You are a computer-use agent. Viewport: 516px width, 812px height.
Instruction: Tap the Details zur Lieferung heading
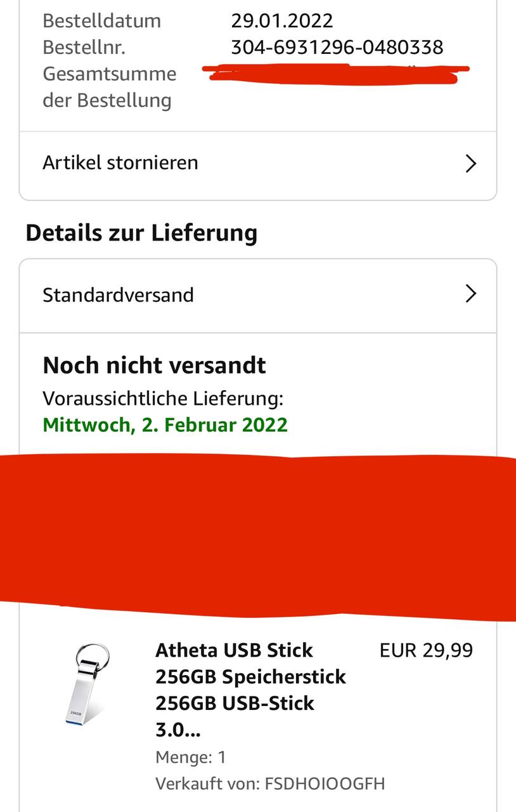point(141,233)
